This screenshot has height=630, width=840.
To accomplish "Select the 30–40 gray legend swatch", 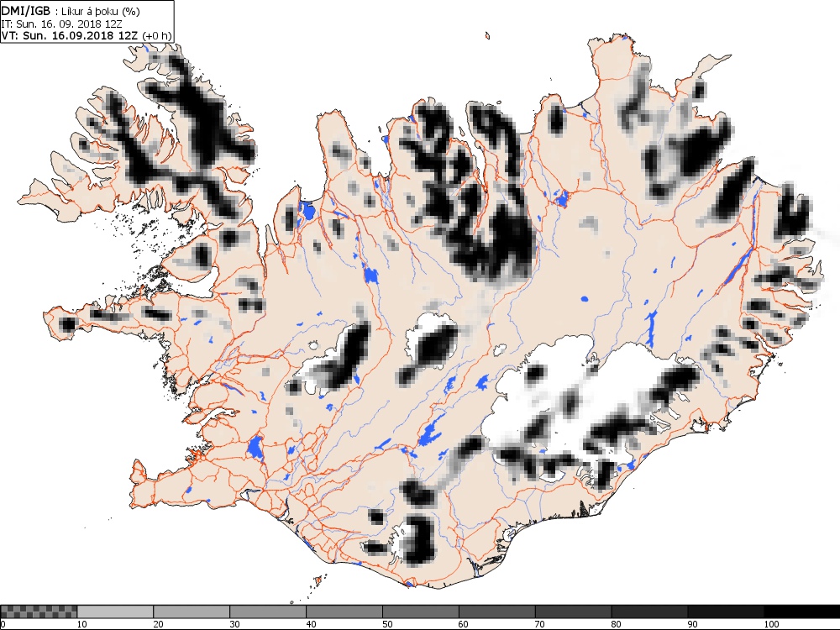I will point(268,612).
